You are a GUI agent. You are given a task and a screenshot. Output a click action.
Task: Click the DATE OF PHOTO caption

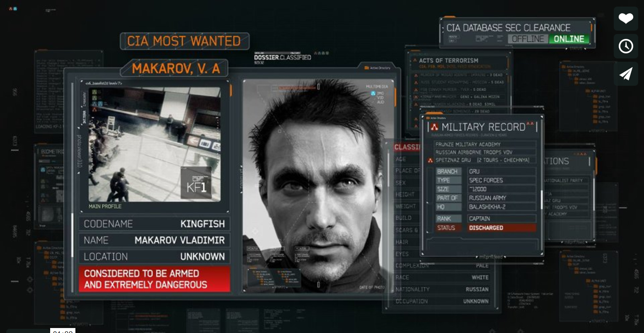click(371, 287)
